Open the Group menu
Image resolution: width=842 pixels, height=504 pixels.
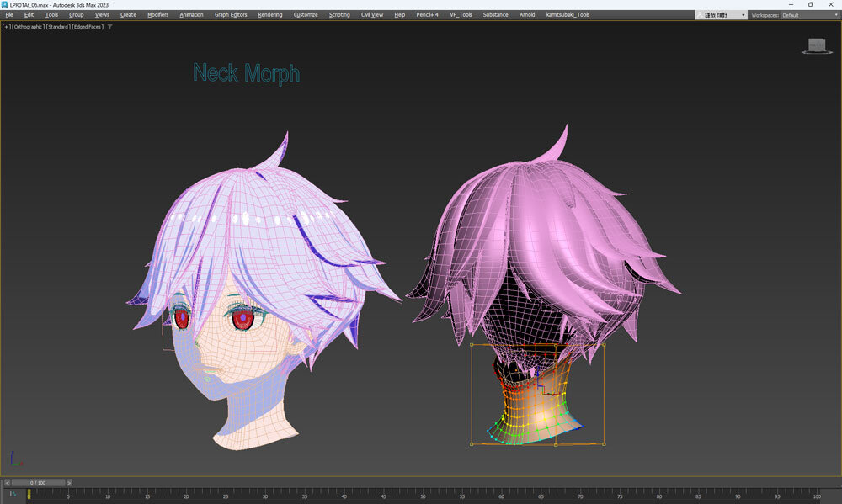(77, 15)
